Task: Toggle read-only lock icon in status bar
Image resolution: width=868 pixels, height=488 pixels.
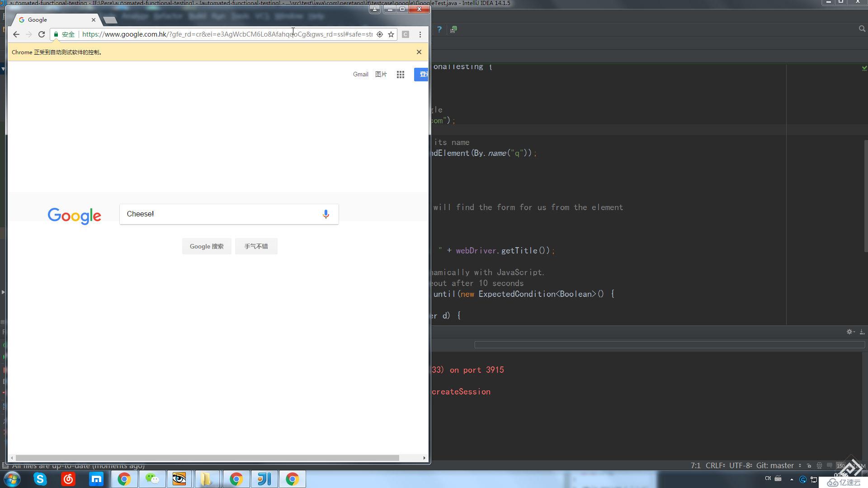Action: coord(809,465)
